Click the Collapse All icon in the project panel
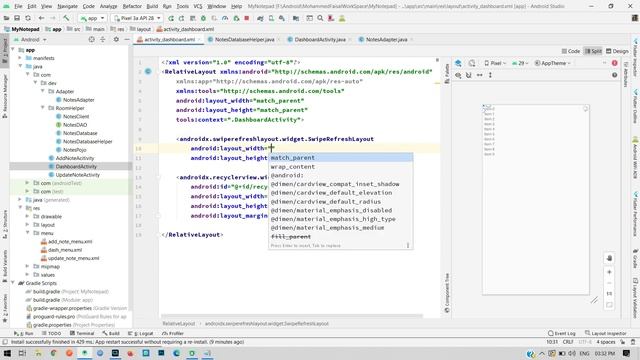The image size is (640, 360). [x=103, y=40]
